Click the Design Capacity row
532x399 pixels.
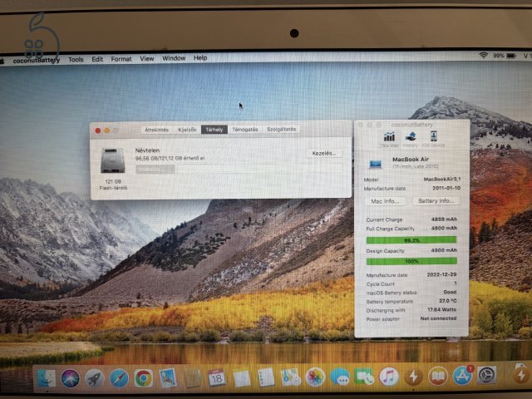(x=411, y=250)
